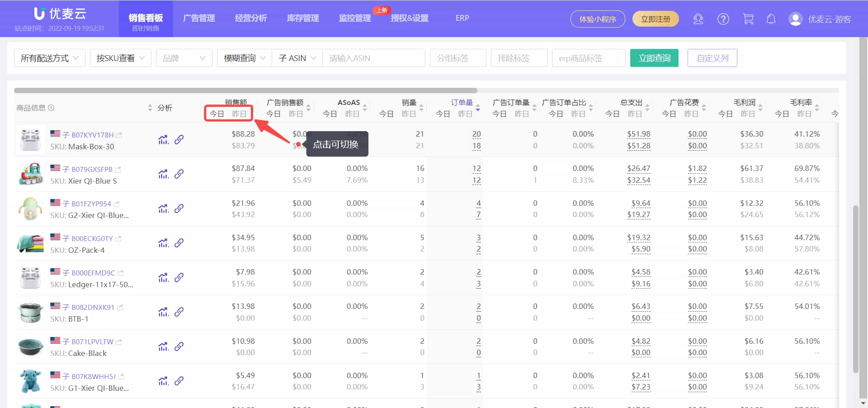The height and width of the screenshot is (408, 868).
Task: Open the trend chart icon for SKU Mask-Box-30
Action: point(163,139)
